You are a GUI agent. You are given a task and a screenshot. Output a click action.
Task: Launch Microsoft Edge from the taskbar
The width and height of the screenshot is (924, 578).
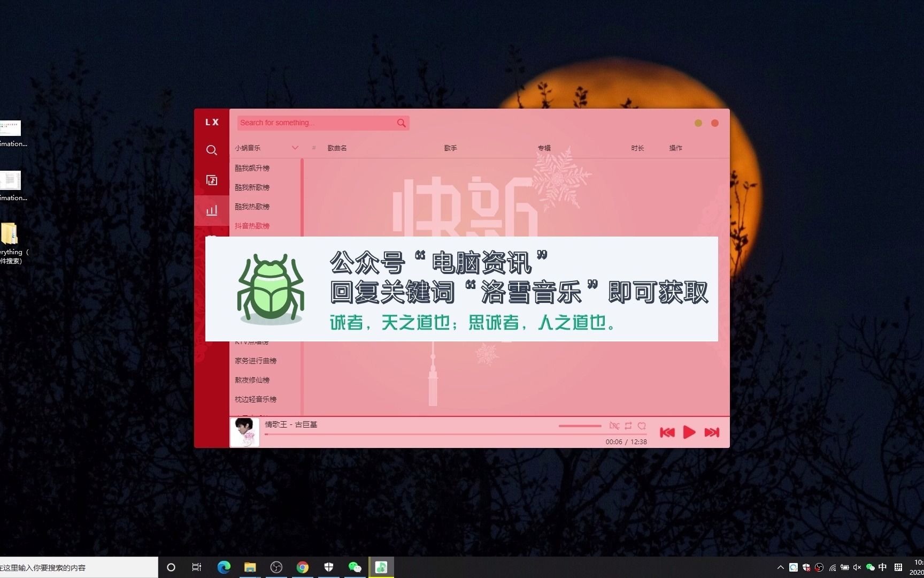coord(224,567)
